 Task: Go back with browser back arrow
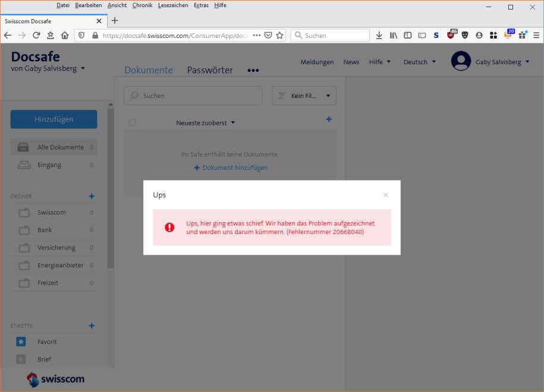8,36
